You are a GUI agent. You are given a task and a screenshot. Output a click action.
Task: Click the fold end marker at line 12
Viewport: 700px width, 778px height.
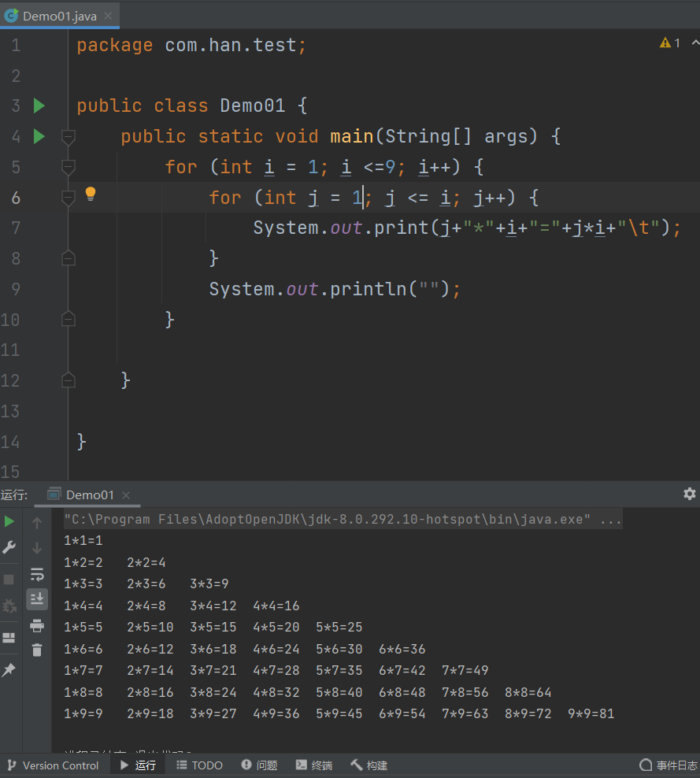(68, 380)
